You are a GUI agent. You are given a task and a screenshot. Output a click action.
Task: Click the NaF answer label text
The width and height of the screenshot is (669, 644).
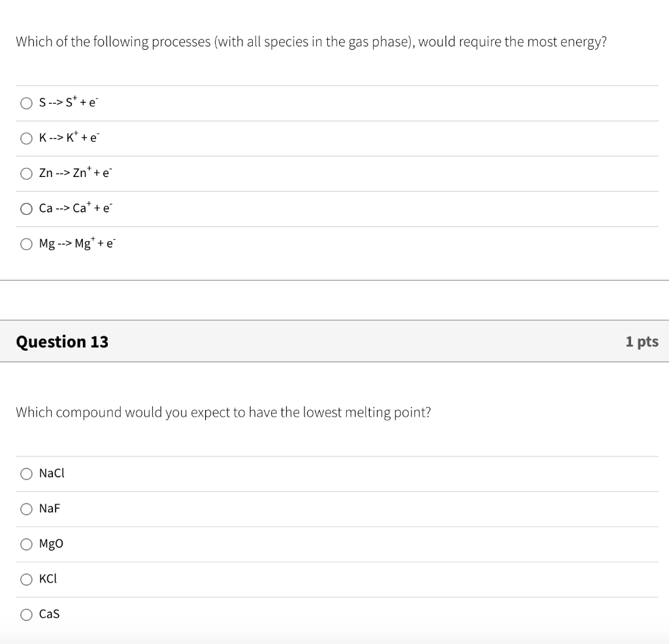(x=50, y=508)
